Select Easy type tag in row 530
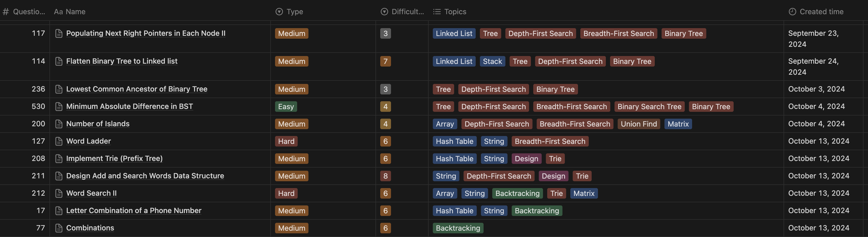Screen dimensions: 868x237 click(286, 107)
